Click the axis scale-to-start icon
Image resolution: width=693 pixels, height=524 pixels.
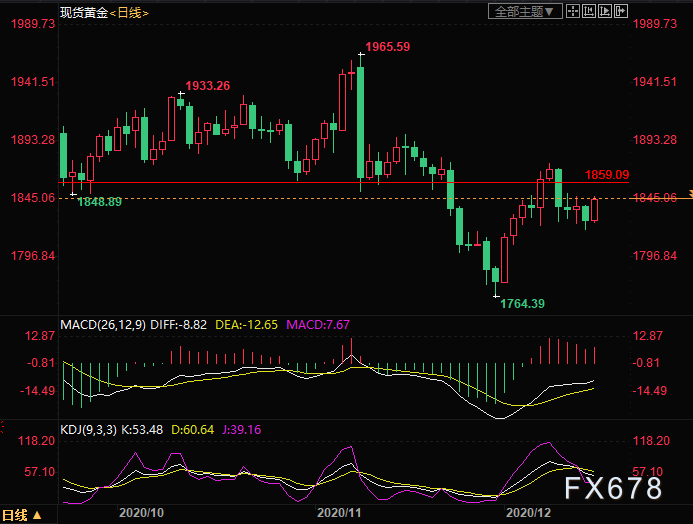[589, 11]
